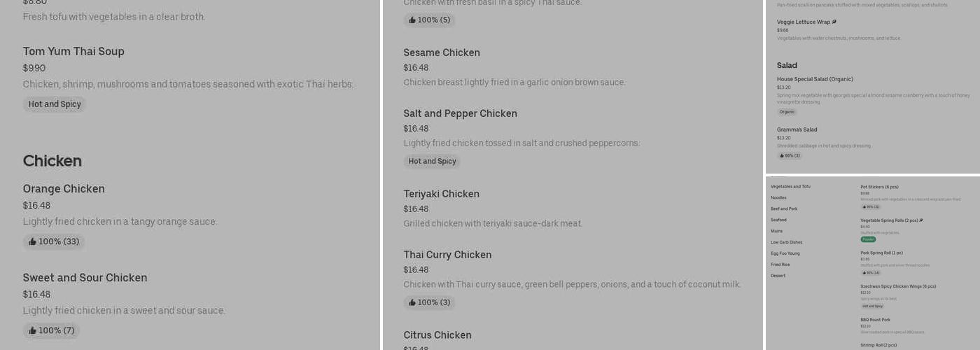980x350 pixels.
Task: Open the Seafood menu category
Action: click(x=778, y=220)
